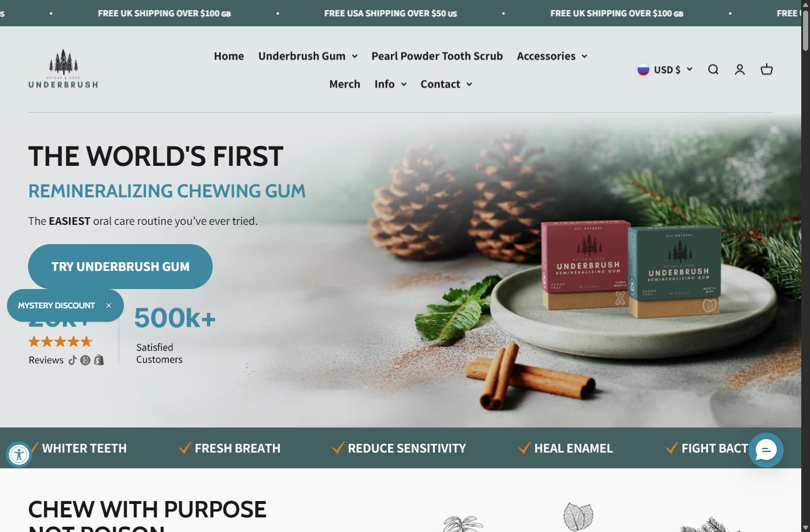Expand the Underbrush Gum menu
Viewport: 810px width, 532px height.
click(308, 56)
